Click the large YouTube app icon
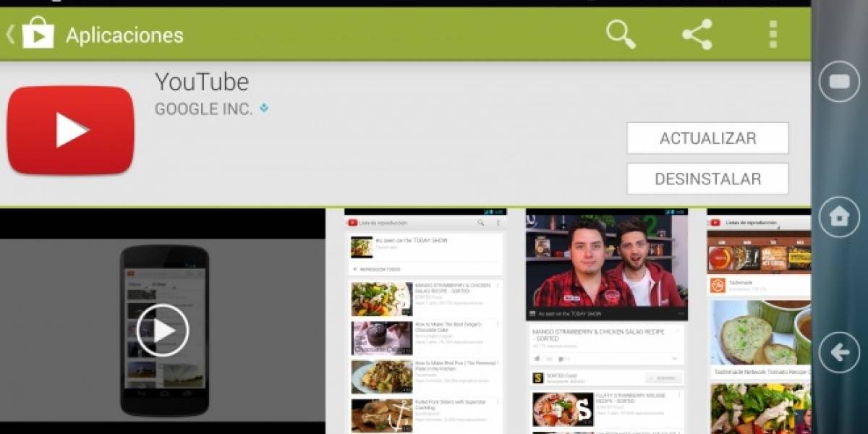This screenshot has height=434, width=868. coord(71,131)
